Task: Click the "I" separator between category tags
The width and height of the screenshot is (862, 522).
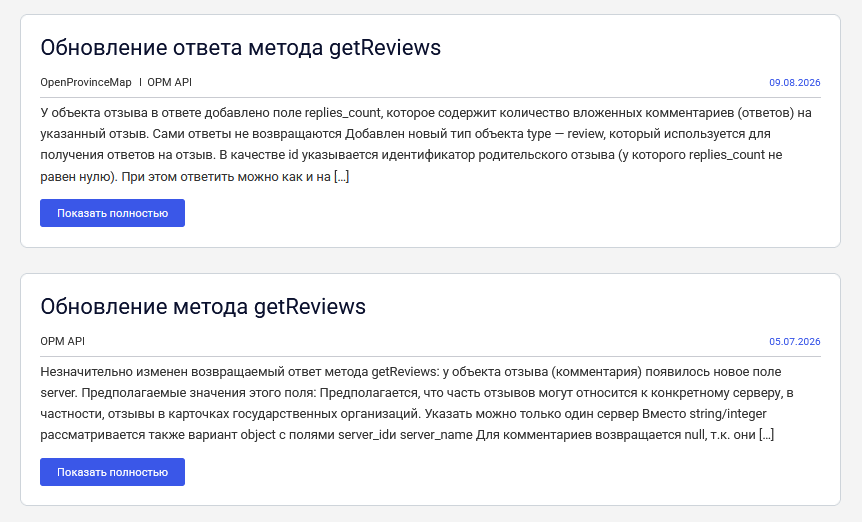Action: click(x=140, y=82)
